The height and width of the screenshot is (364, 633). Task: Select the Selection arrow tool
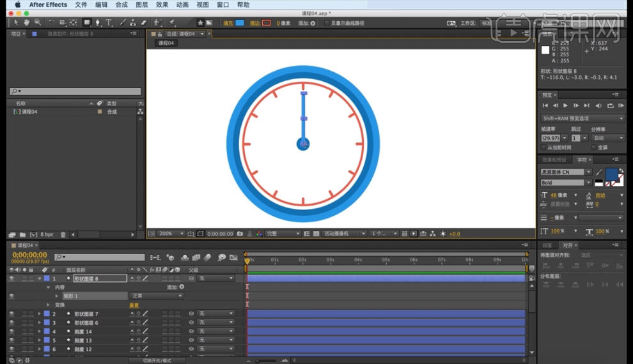16,22
